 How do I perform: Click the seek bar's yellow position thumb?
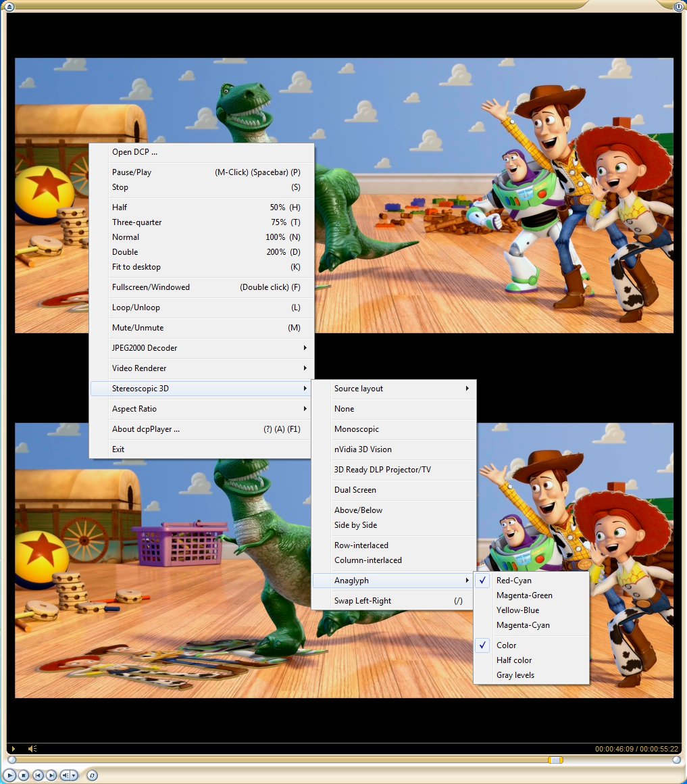[555, 760]
